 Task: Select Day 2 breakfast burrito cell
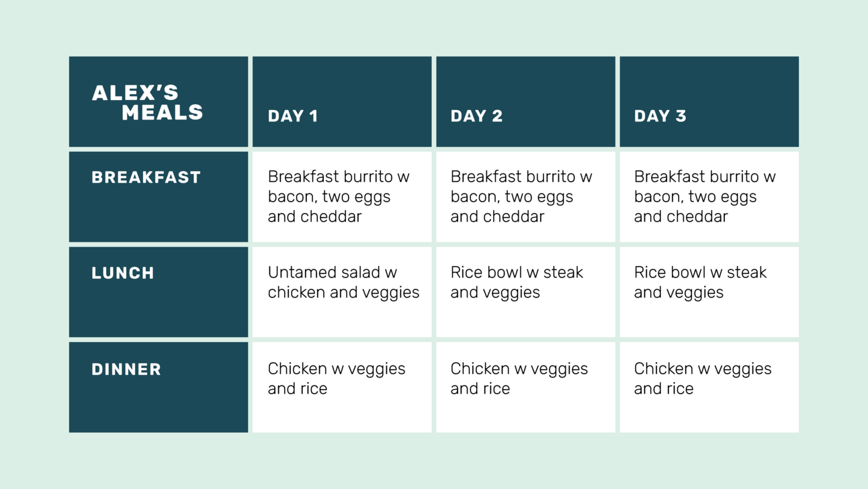pyautogui.click(x=525, y=197)
